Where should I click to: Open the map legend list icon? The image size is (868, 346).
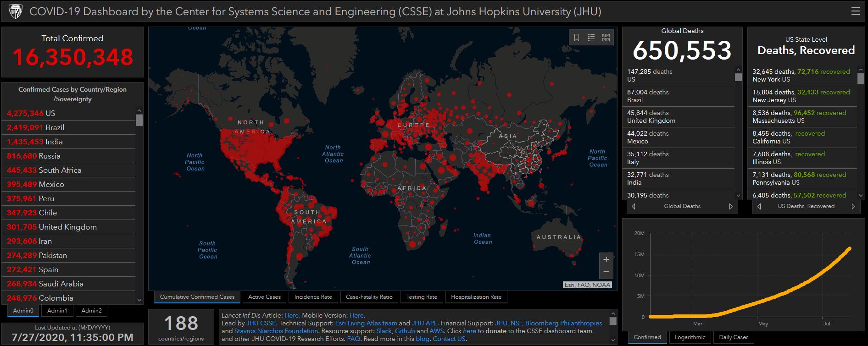(x=591, y=38)
